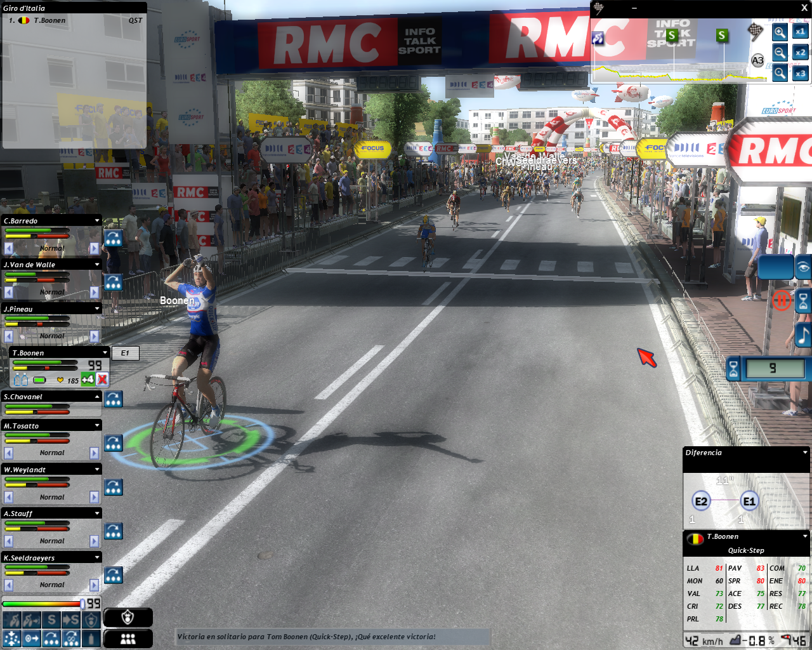The width and height of the screenshot is (812, 650).
Task: Click the relay icon beside S.Chavanel
Action: 114,399
